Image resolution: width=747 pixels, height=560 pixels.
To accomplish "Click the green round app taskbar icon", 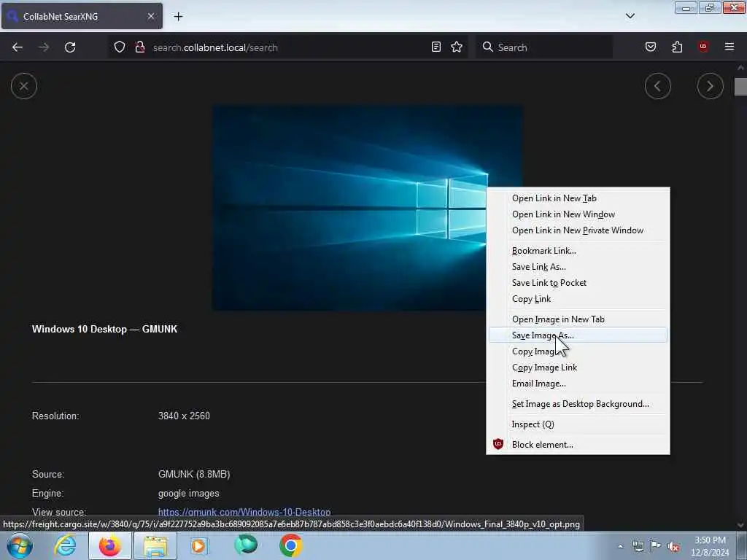I will [246, 545].
